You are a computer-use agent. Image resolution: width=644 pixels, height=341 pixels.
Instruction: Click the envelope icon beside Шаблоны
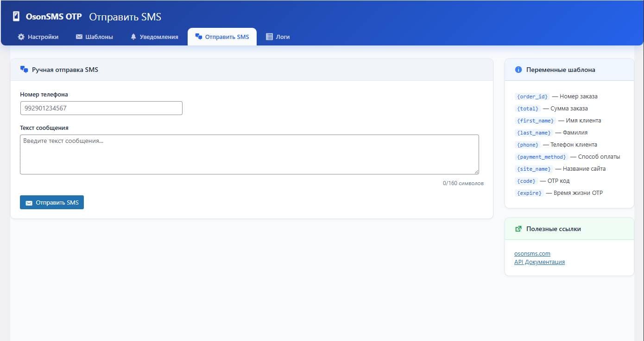[x=79, y=37]
